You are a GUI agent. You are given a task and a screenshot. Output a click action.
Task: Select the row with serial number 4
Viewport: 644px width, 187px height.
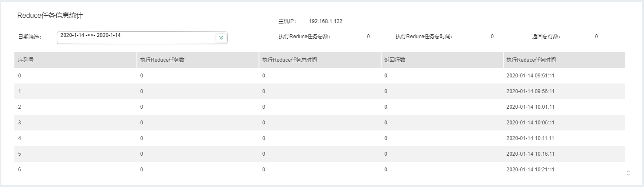point(20,138)
